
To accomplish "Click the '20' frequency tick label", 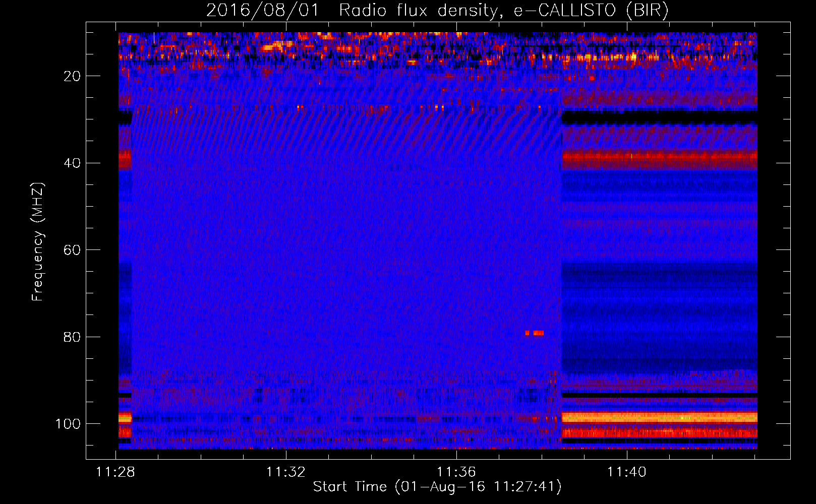I will pos(72,76).
